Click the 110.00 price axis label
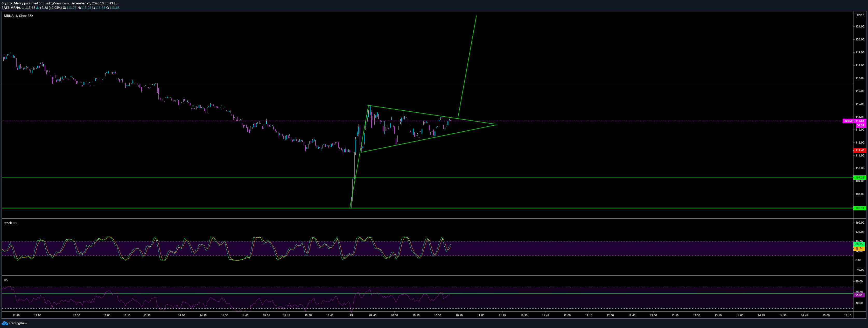The width and height of the screenshot is (868, 328). (x=860, y=168)
